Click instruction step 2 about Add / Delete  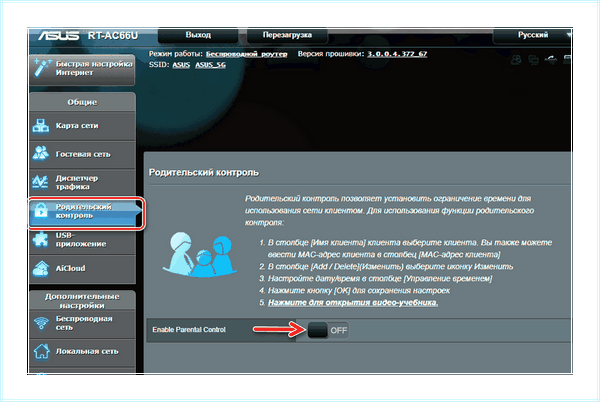pos(386,267)
